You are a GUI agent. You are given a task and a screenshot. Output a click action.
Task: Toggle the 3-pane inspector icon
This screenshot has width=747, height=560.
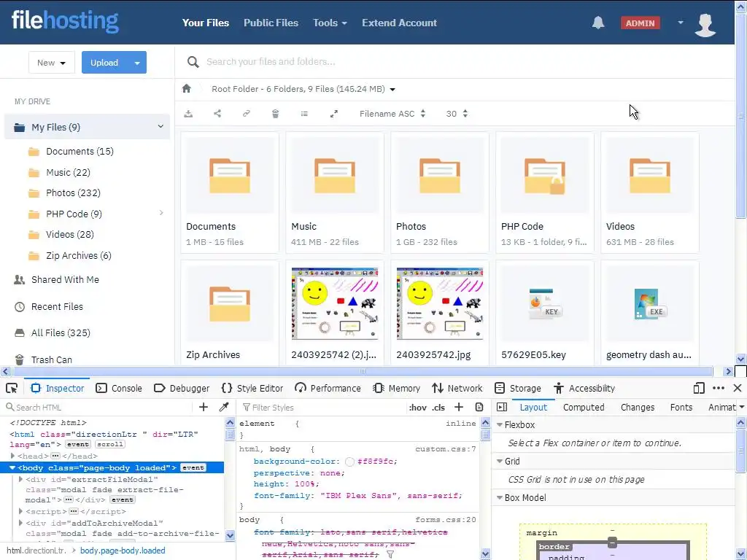click(x=502, y=407)
